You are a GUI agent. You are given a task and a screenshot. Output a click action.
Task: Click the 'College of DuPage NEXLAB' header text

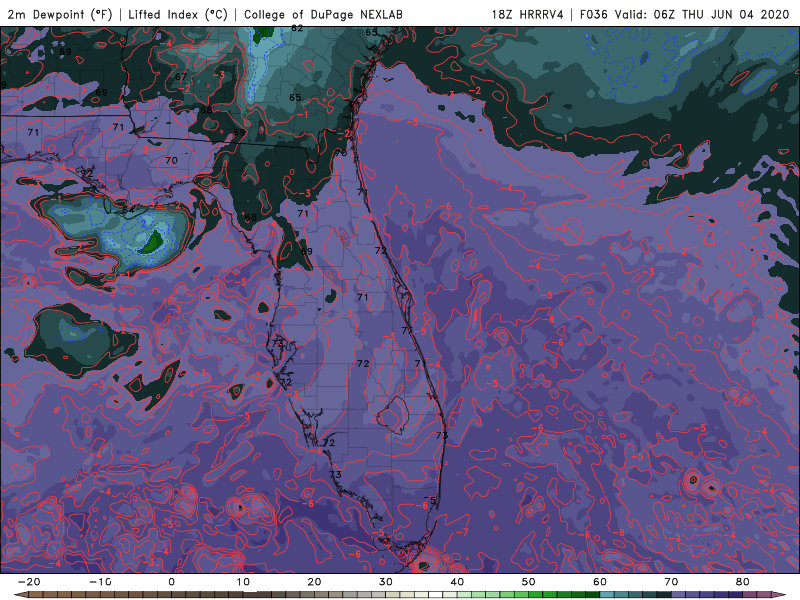click(x=323, y=14)
